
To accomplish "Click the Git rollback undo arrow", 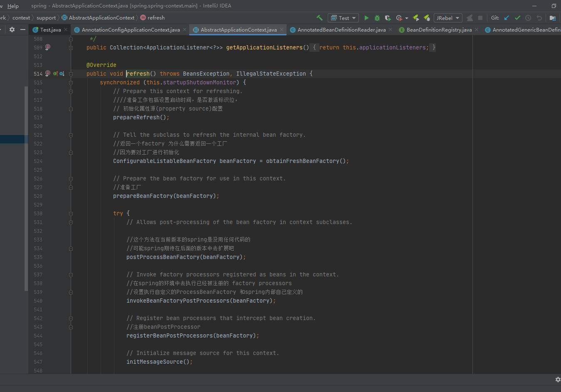I will (x=539, y=18).
